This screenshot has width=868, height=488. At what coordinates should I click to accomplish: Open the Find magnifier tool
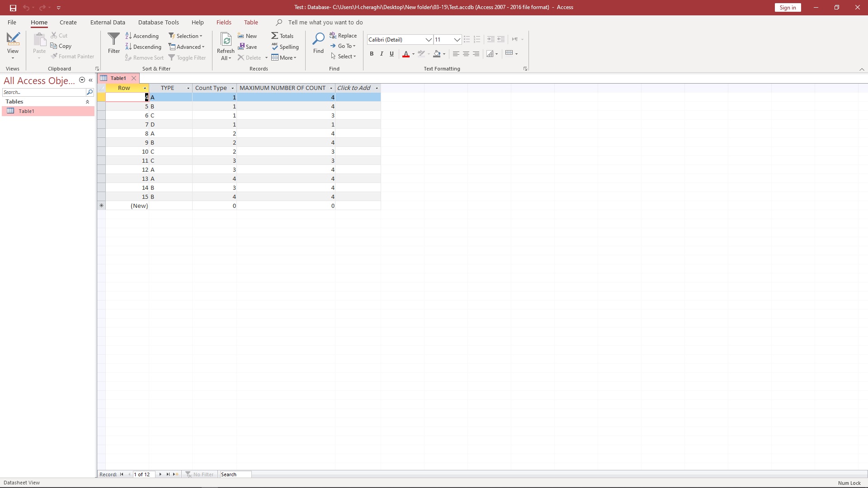[x=318, y=40]
